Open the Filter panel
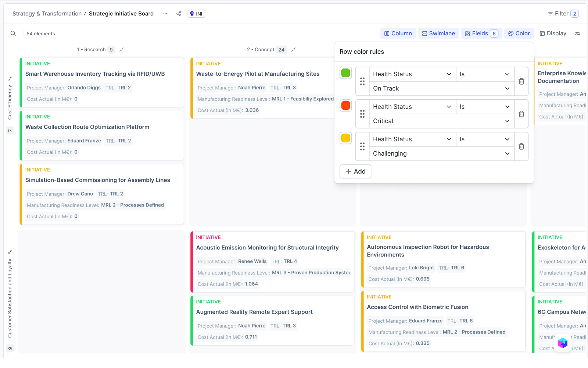The width and height of the screenshot is (588, 368). (563, 14)
